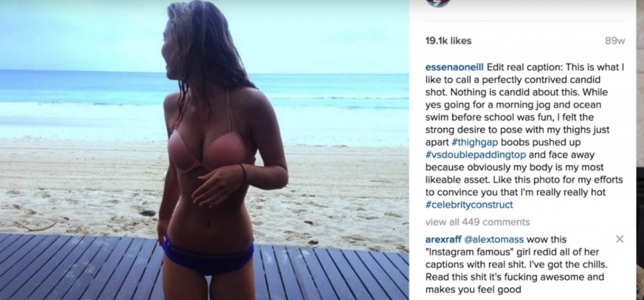Click the 89w post timestamp

[x=615, y=41]
